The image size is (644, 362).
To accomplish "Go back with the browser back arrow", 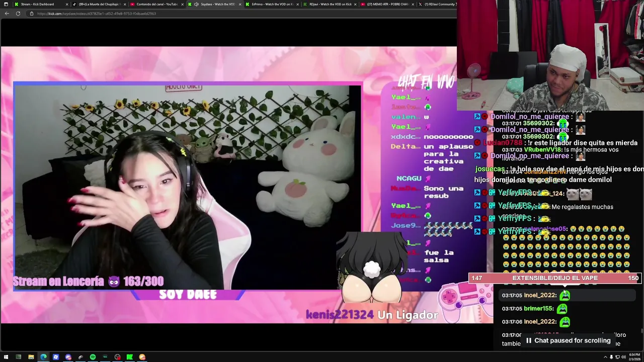I will click(7, 14).
